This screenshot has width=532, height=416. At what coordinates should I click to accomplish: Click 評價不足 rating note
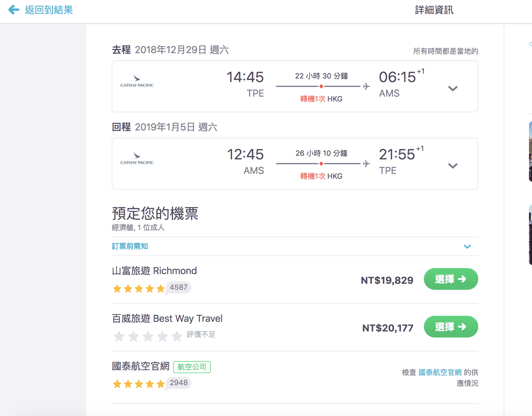[x=201, y=334]
